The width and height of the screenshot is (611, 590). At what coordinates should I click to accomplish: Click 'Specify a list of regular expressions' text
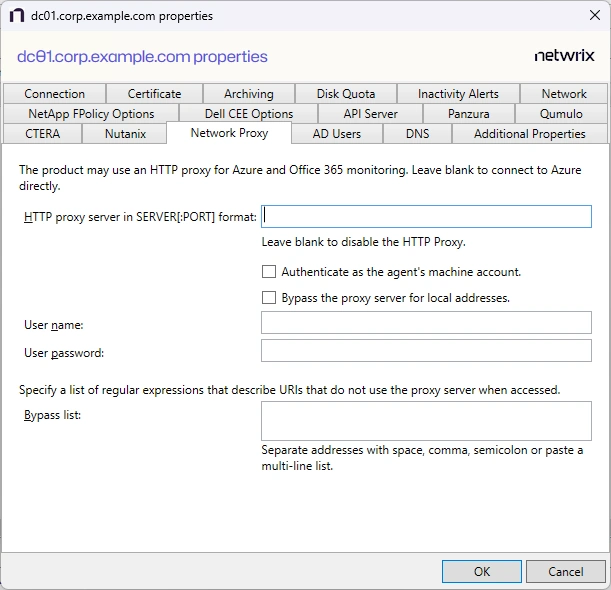point(290,390)
